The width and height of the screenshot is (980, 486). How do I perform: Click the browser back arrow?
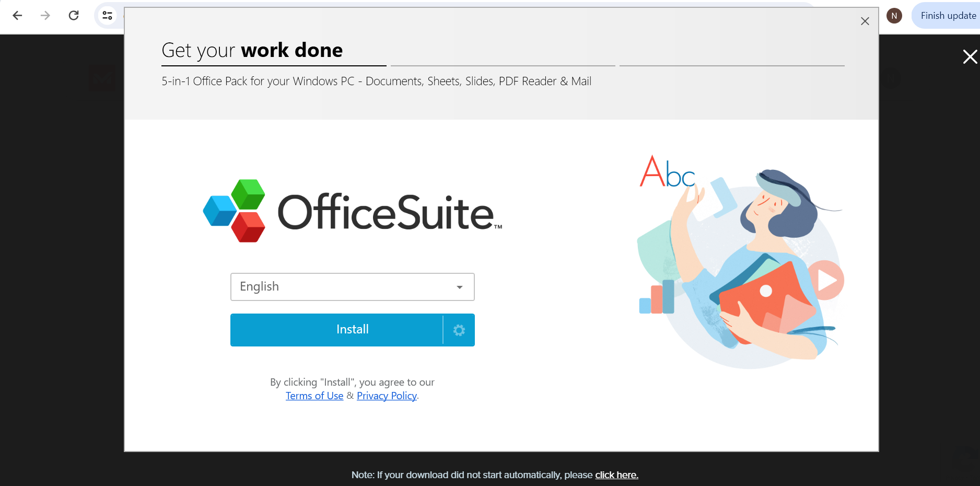17,15
